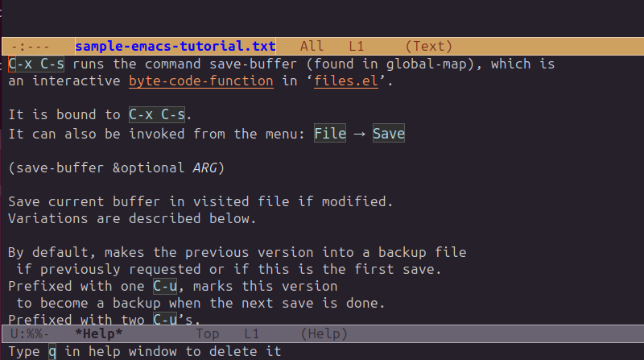
Task: Click the sample-emacs-tutorial.txt buffer name
Action: coord(175,47)
